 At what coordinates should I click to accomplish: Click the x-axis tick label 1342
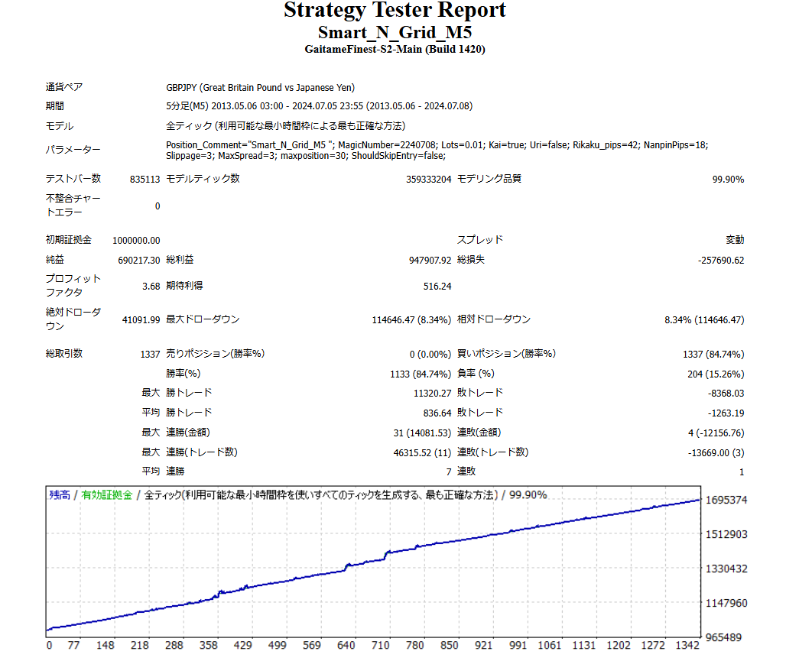(687, 646)
